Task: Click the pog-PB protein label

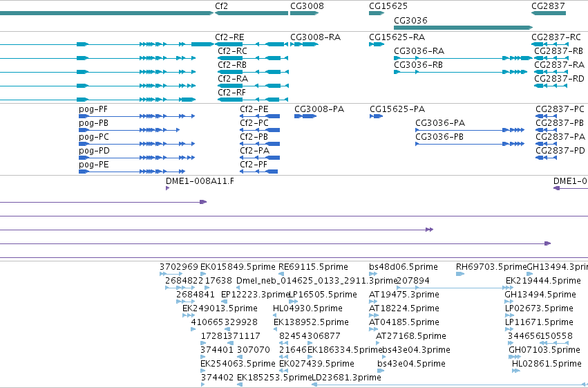Action: pos(93,123)
